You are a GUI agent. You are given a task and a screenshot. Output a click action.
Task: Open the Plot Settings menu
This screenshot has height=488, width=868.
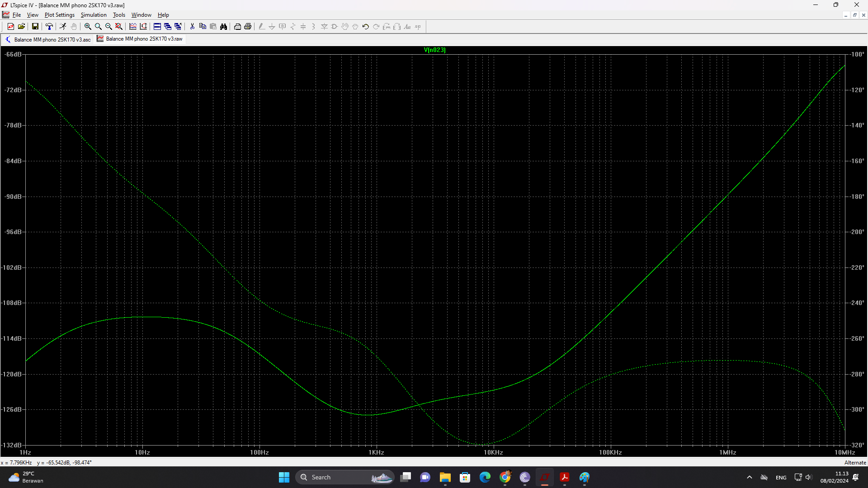pyautogui.click(x=60, y=15)
